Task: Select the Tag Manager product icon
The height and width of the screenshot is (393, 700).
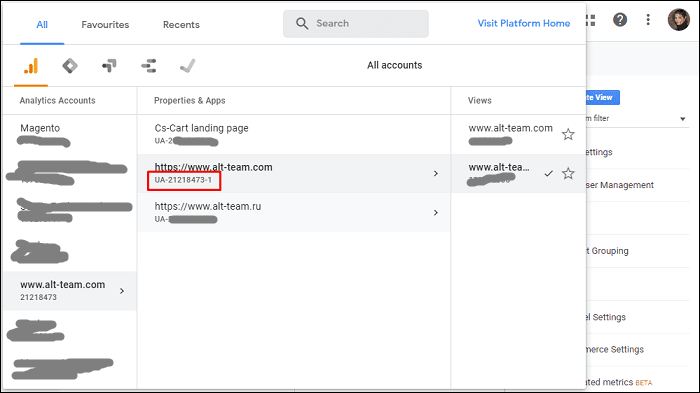Action: 70,66
